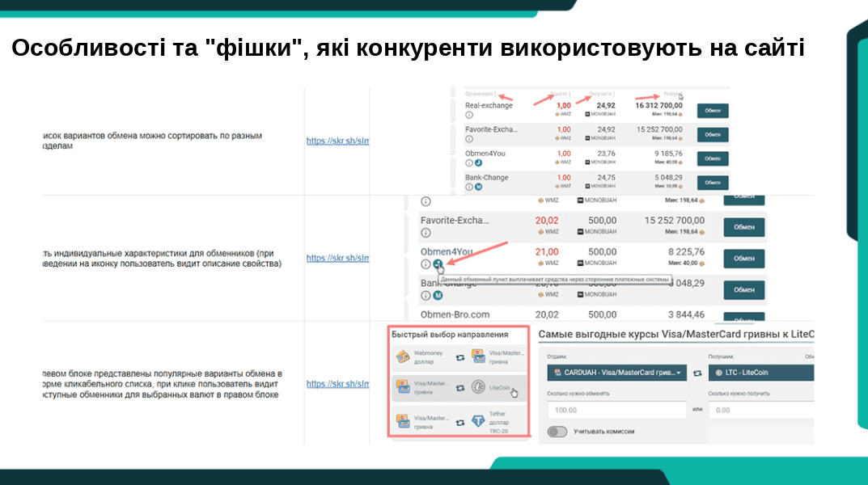This screenshot has height=485, width=868.
Task: Click WMZ coin icon under 21,00
Action: pos(540,264)
